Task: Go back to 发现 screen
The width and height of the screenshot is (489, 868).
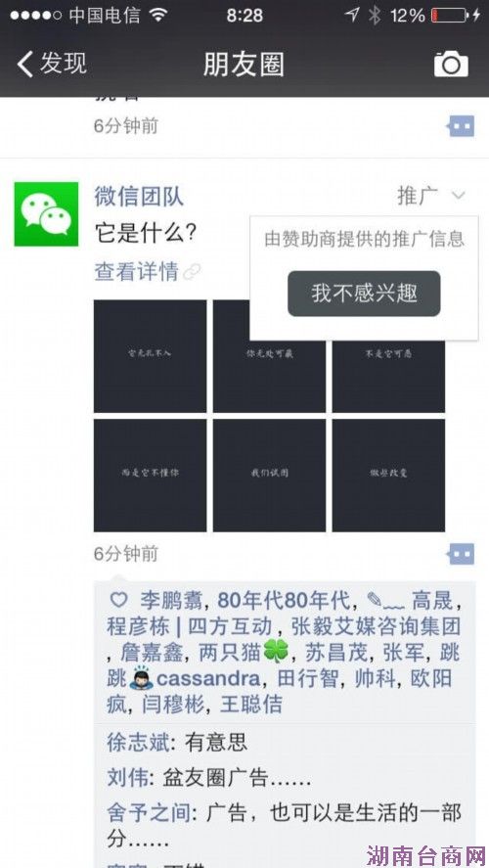Action: coord(51,63)
